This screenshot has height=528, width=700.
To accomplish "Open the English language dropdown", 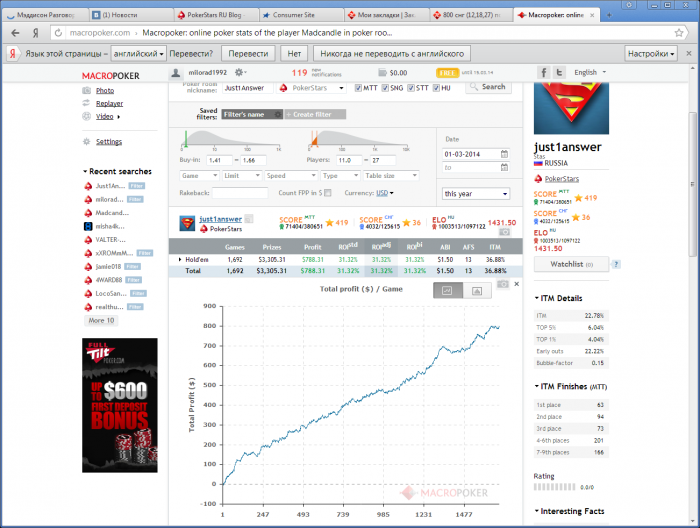I will click(x=590, y=72).
